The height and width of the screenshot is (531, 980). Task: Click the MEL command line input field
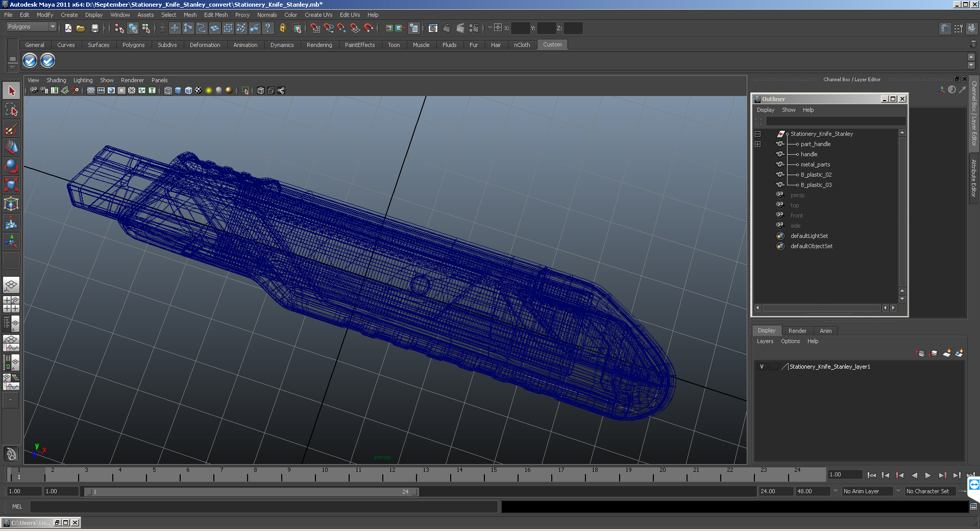264,506
